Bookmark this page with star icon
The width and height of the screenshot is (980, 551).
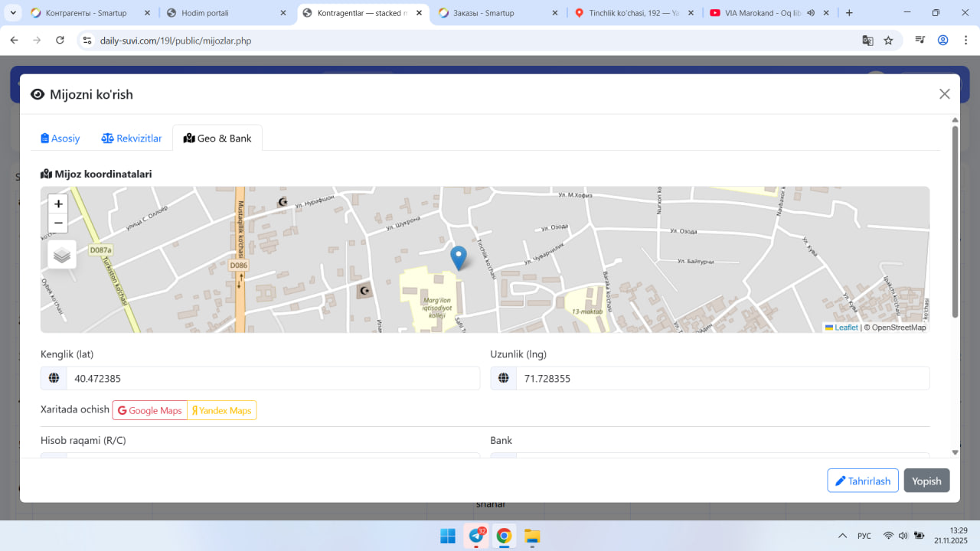(888, 41)
